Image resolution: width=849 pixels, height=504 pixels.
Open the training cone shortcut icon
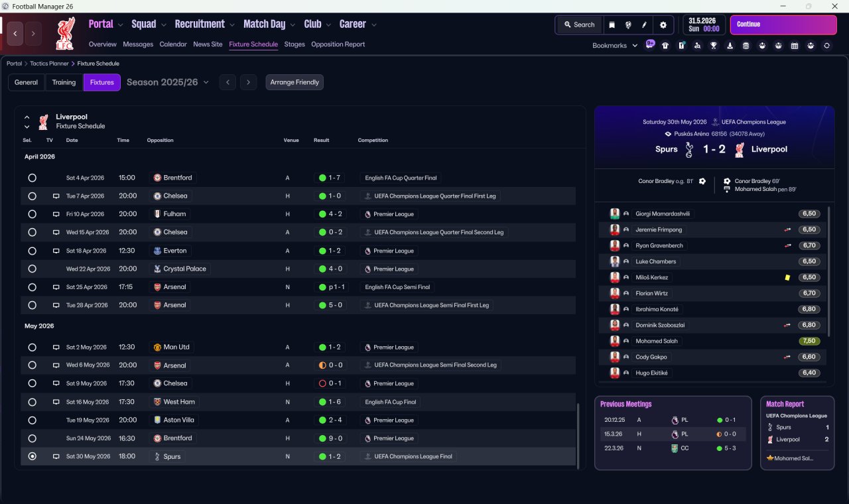click(730, 46)
